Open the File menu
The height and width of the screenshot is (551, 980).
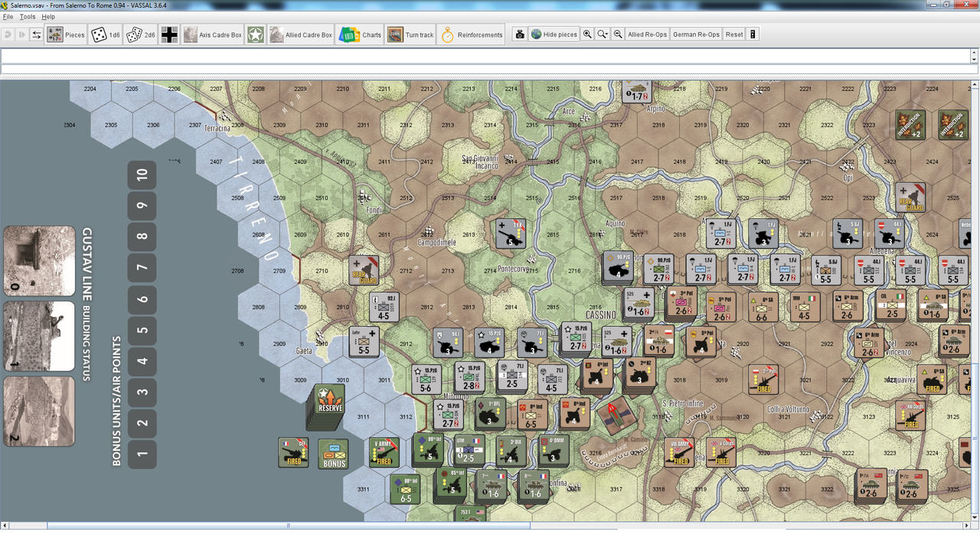coord(8,17)
